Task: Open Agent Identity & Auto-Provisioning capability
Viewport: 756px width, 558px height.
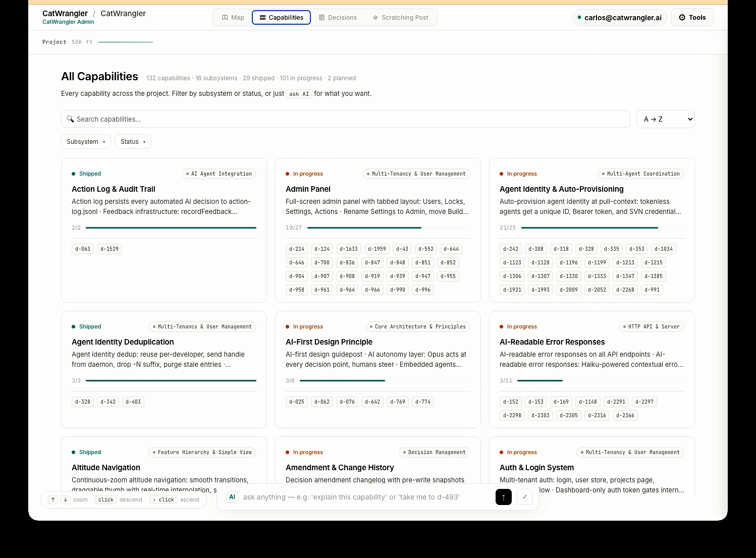Action: [561, 189]
